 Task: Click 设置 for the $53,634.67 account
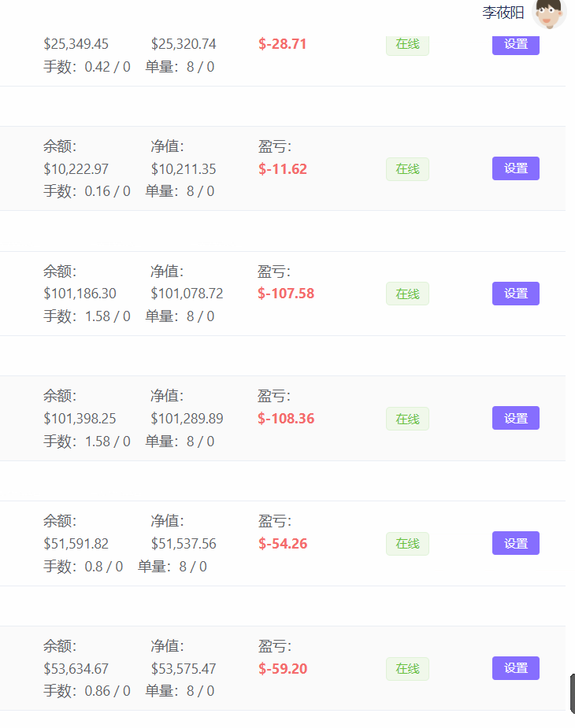515,668
